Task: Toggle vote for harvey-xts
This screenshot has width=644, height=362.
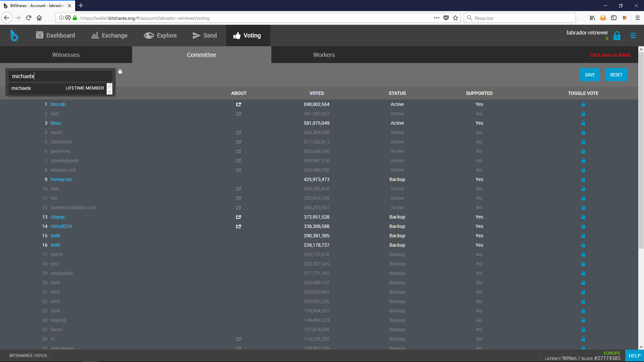Action: click(x=583, y=179)
